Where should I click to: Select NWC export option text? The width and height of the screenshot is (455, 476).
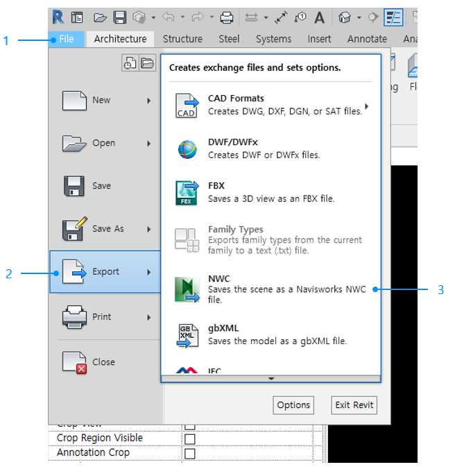click(x=287, y=289)
